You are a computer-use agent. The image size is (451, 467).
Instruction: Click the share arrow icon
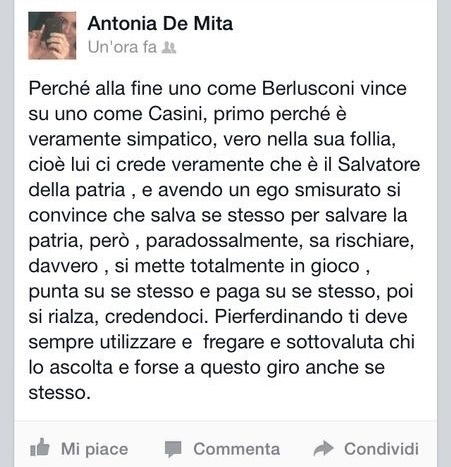[x=323, y=449]
